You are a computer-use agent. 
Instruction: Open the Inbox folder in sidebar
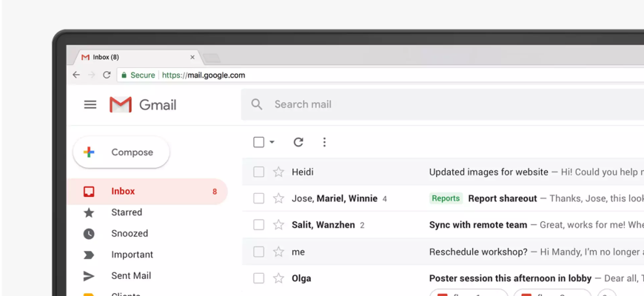point(123,191)
